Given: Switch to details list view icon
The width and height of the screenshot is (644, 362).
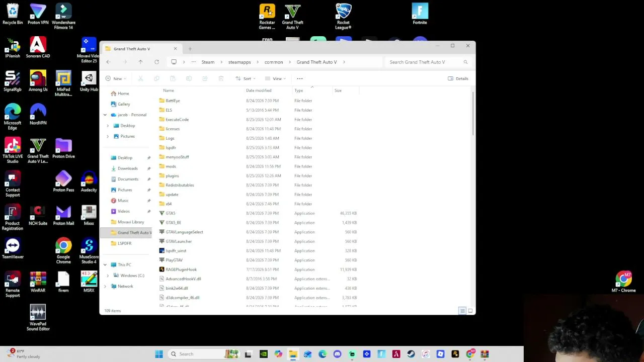Looking at the screenshot, I should pyautogui.click(x=462, y=311).
